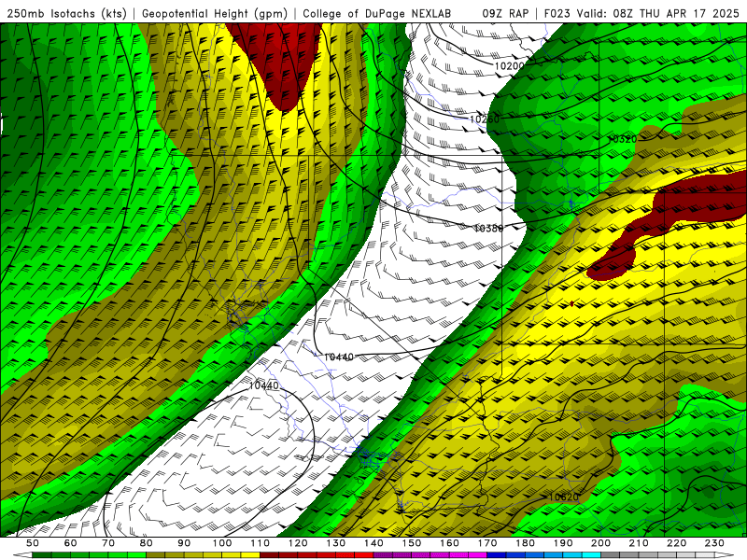Image resolution: width=747 pixels, height=560 pixels.
Task: Click the '60' knots scale label
Action: pos(70,543)
